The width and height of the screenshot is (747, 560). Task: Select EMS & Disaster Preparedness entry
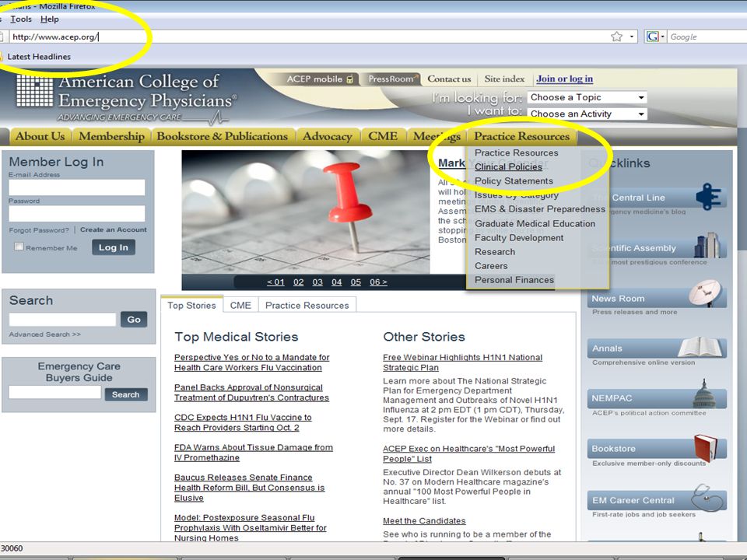tap(540, 209)
